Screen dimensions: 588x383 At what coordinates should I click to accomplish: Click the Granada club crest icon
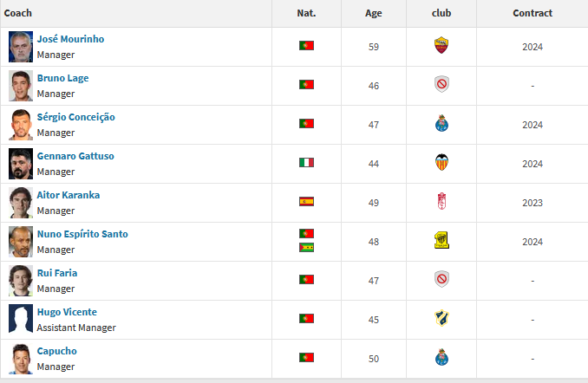[441, 201]
